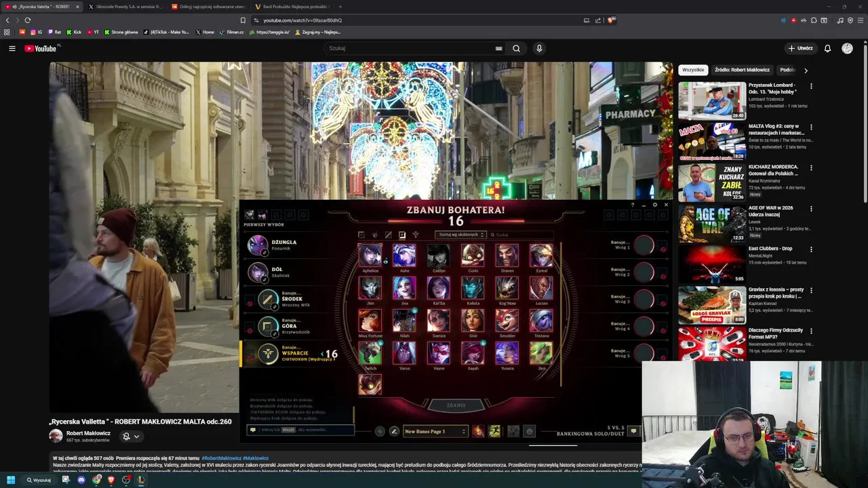Open Brave browser main menu
Screen dimensions: 868x488
(x=861, y=20)
